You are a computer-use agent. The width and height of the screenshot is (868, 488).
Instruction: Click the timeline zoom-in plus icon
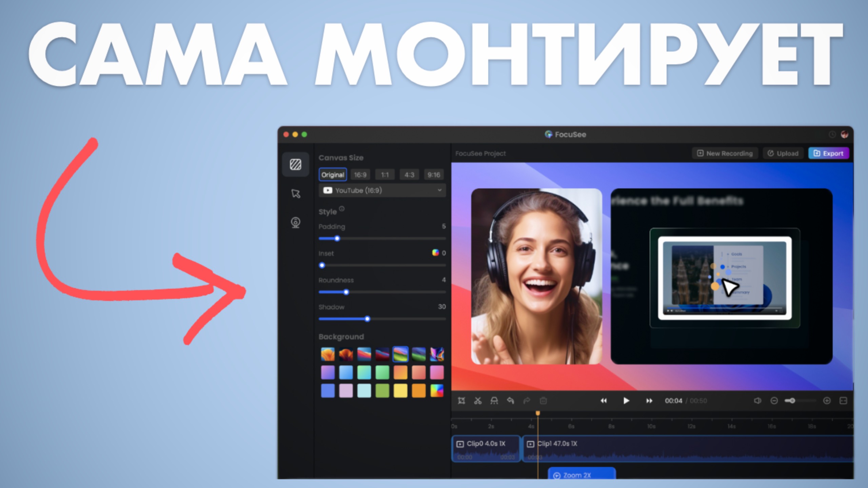[827, 401]
